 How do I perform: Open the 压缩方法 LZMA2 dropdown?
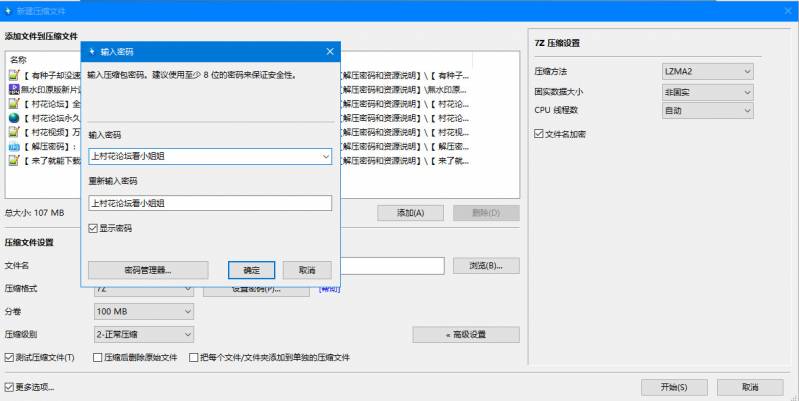click(x=746, y=72)
